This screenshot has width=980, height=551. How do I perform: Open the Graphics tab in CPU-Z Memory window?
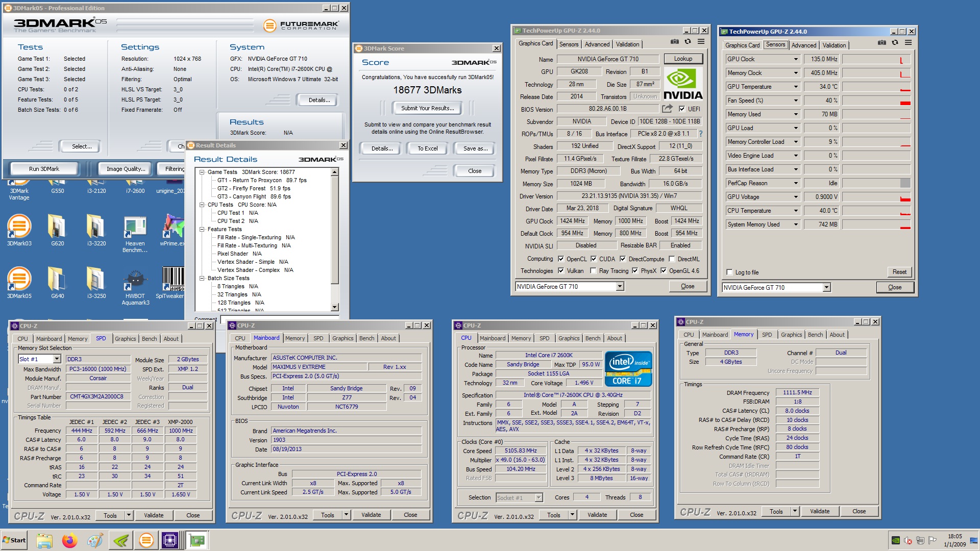pos(791,335)
